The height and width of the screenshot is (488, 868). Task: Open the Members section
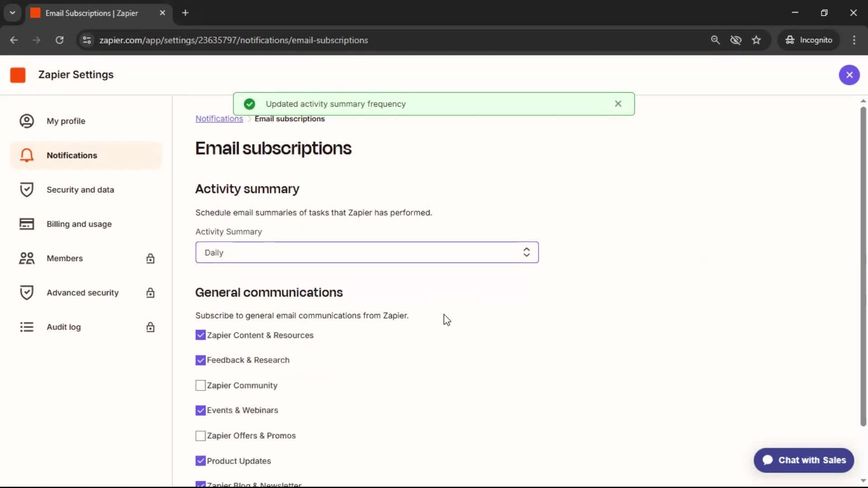[86, 258]
